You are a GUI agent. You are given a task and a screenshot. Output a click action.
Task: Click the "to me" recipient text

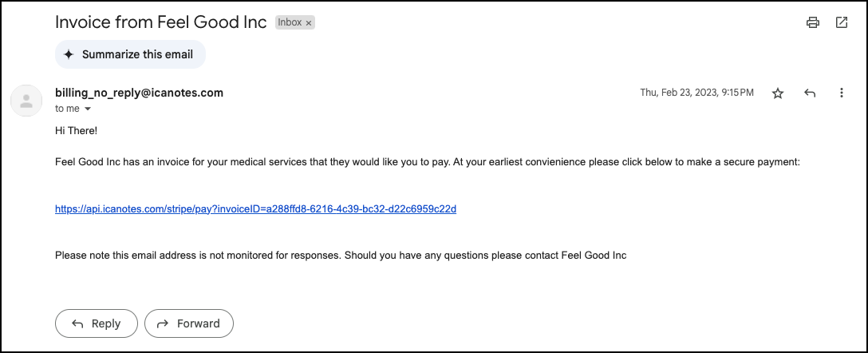point(68,109)
